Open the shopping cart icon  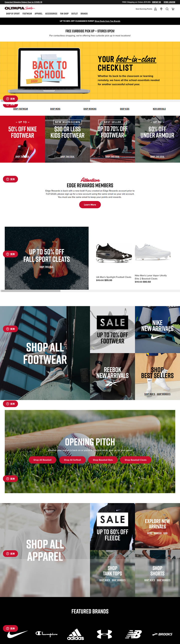coord(173,9)
